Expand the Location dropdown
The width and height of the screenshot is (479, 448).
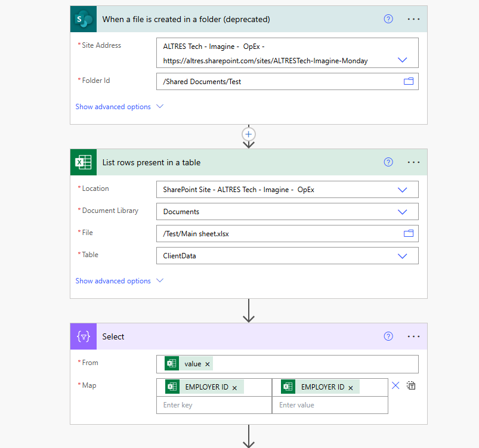point(402,190)
